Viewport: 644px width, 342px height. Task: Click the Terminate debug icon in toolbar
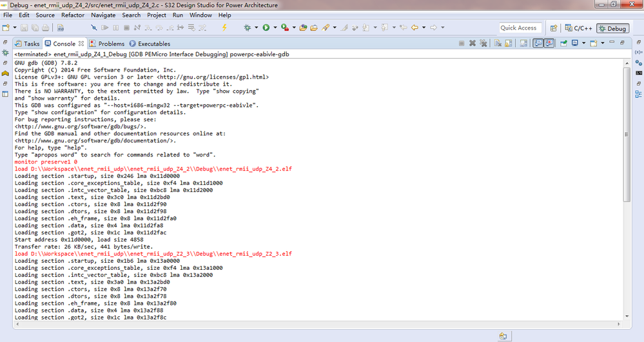tap(126, 28)
